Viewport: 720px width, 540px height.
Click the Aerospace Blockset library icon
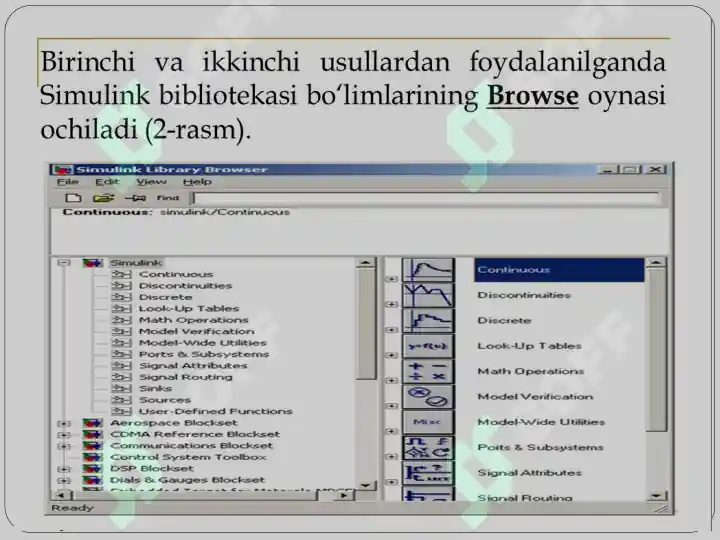[92, 423]
